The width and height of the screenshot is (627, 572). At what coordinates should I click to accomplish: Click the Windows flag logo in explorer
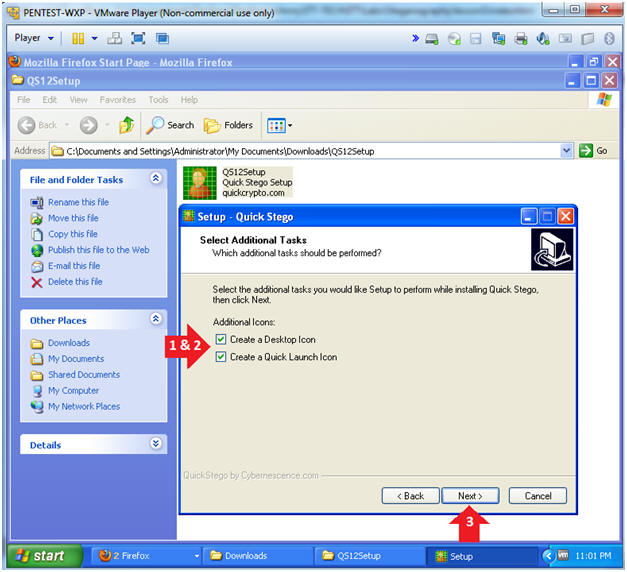604,100
